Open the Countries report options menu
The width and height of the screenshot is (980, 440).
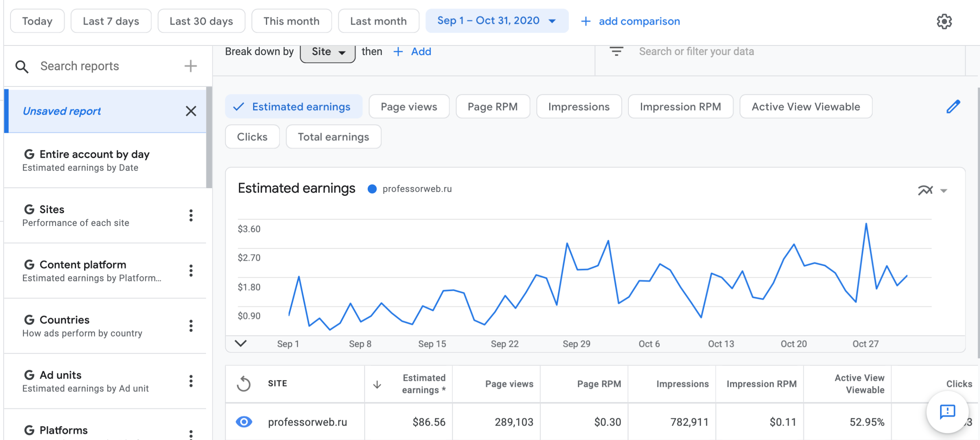pyautogui.click(x=191, y=326)
